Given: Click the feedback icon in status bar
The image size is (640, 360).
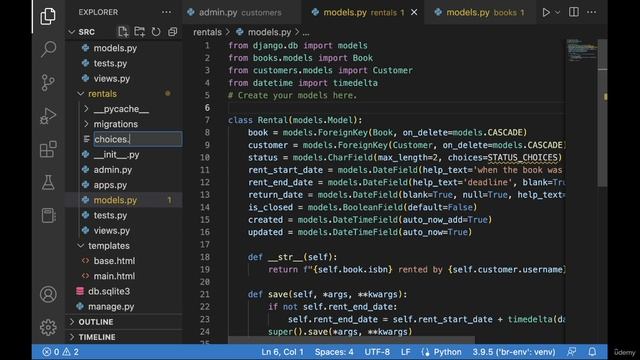Looking at the screenshot, I should click(x=571, y=352).
